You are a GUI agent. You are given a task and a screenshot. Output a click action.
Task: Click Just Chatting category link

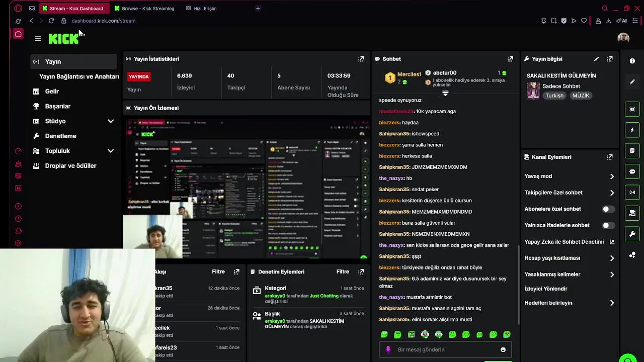pyautogui.click(x=324, y=296)
